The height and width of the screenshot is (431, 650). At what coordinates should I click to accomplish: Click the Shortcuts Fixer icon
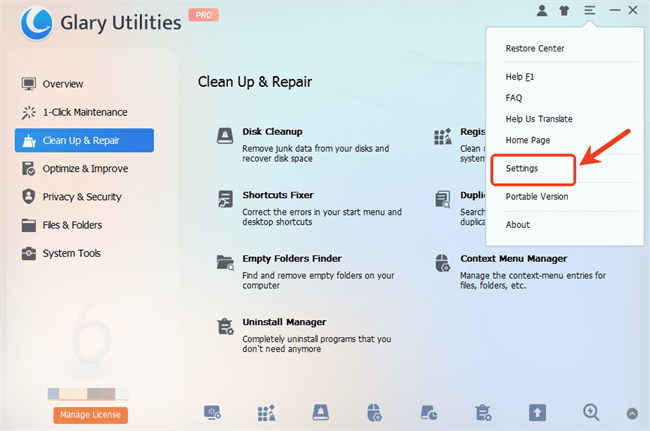[225, 200]
